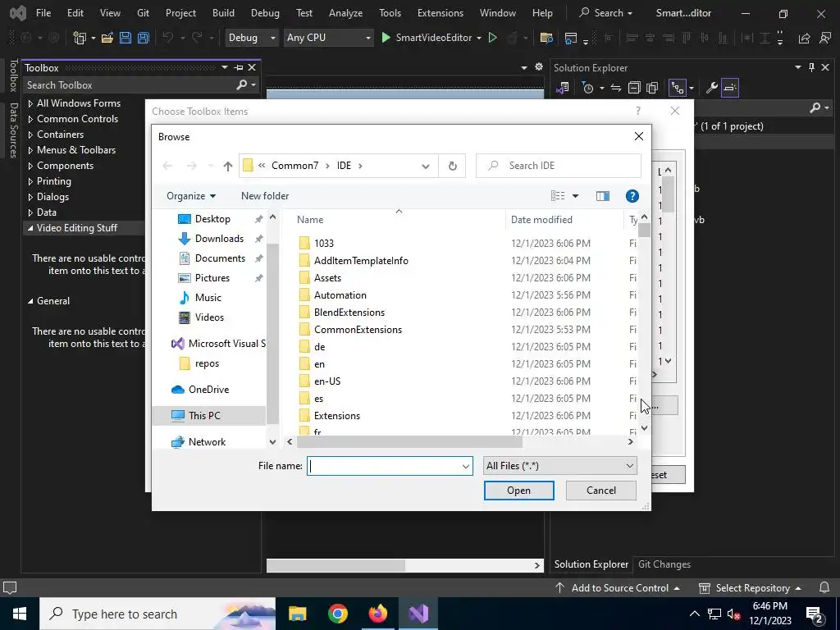Open the Extensions menu

[441, 13]
